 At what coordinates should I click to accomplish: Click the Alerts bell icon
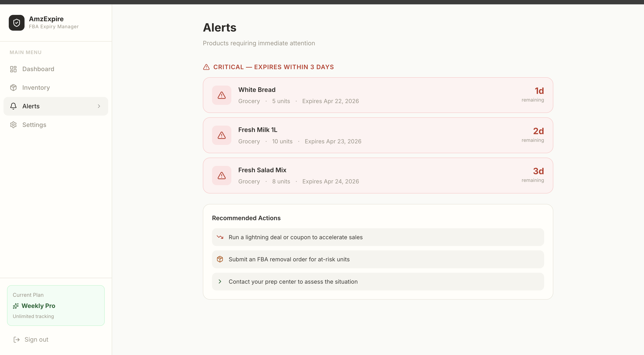(13, 106)
